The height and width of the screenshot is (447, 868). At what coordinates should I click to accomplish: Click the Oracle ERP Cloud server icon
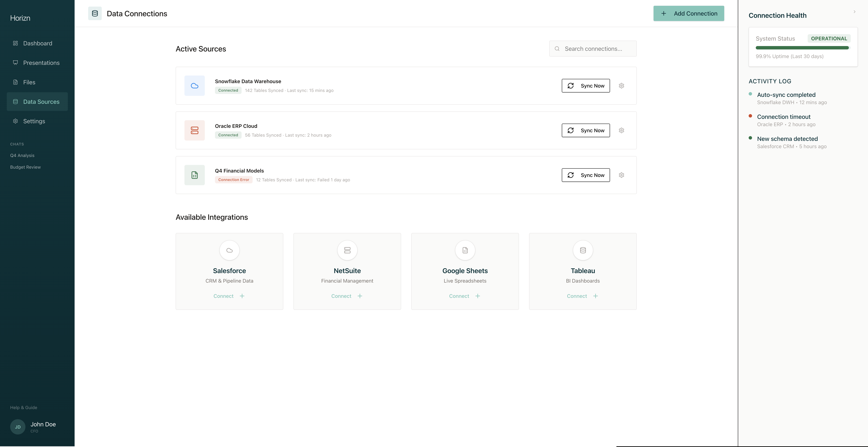(x=194, y=130)
